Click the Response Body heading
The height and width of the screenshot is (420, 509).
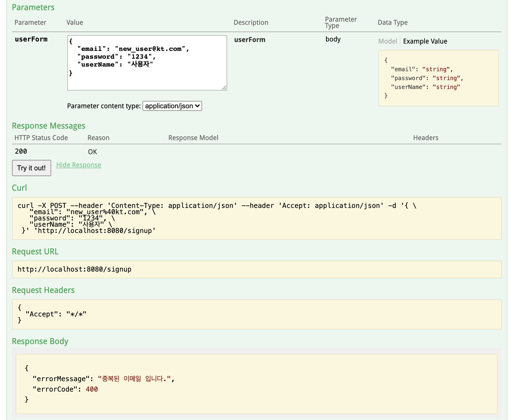pos(40,341)
